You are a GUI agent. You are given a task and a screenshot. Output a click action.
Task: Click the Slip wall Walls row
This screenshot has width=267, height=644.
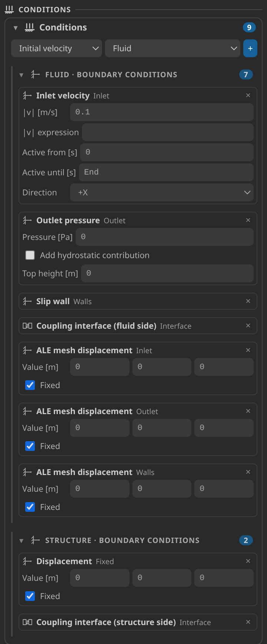pos(138,301)
